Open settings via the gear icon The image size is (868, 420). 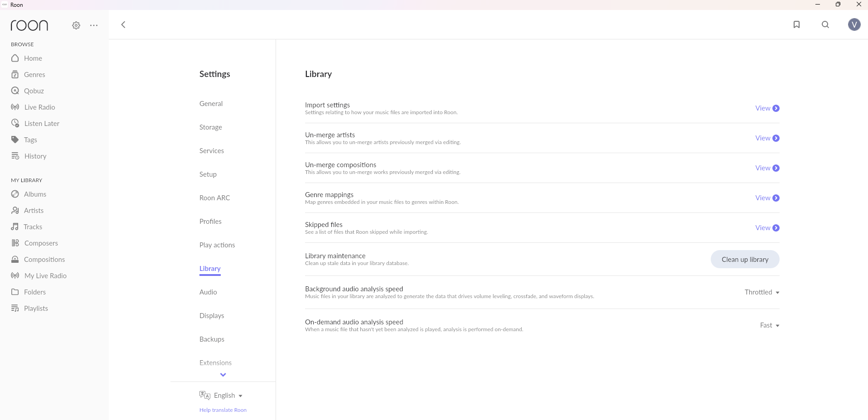click(76, 25)
